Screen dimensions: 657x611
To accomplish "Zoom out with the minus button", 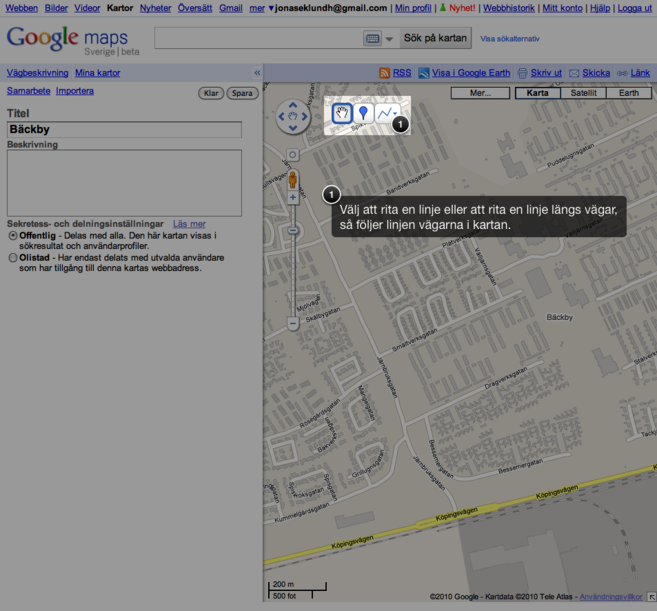I will [x=293, y=324].
